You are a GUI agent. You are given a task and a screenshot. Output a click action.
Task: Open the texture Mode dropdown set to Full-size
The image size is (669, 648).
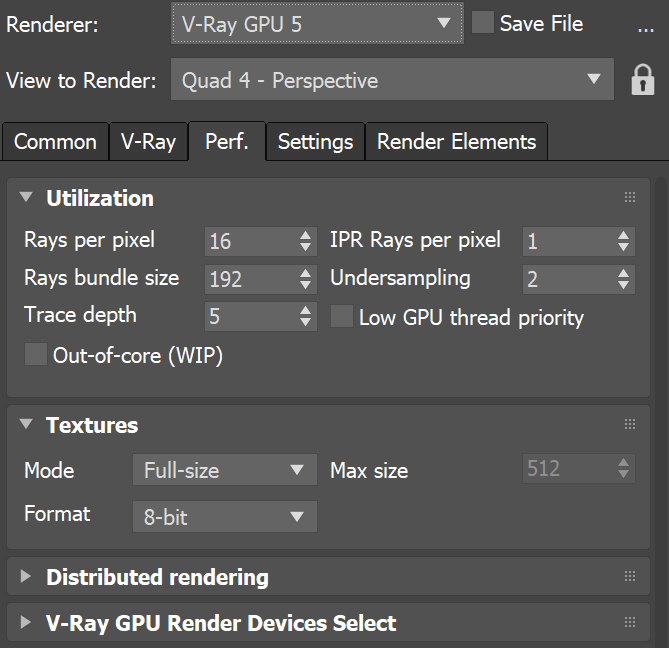224,470
